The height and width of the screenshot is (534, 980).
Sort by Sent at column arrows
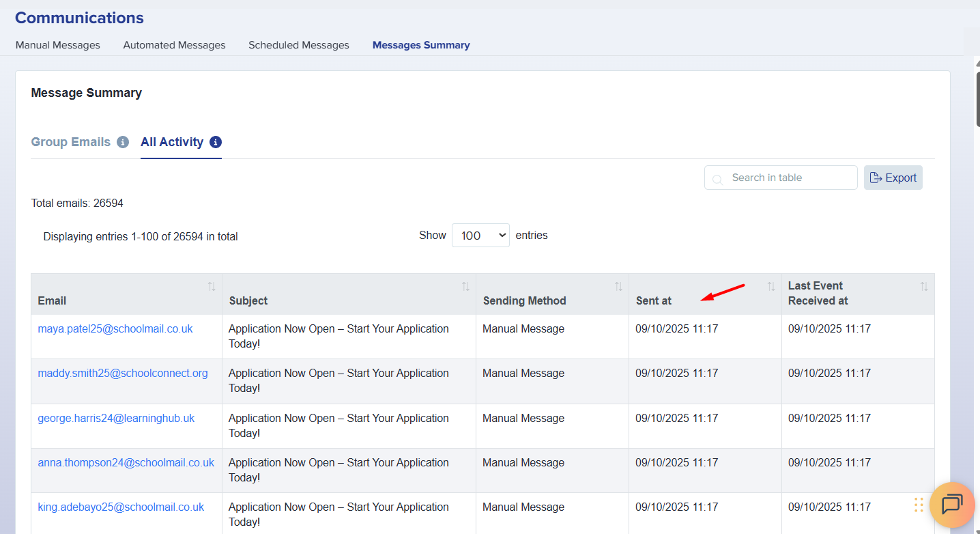pyautogui.click(x=771, y=287)
